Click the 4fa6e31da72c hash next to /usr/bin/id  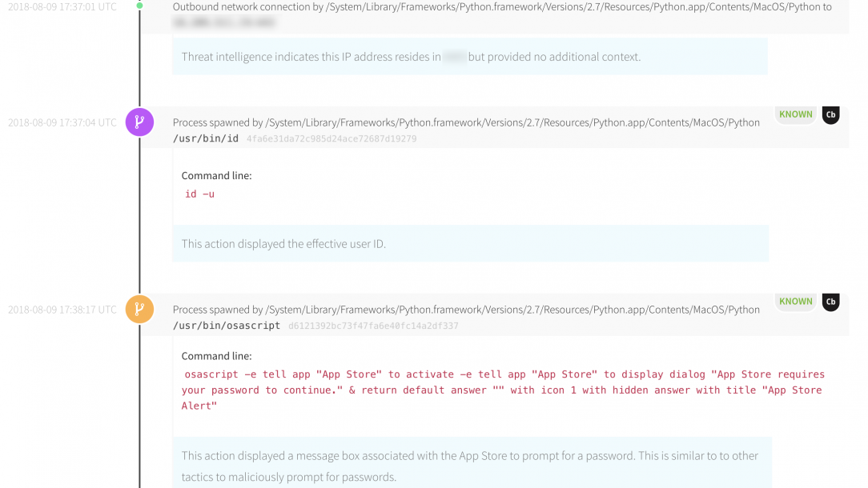tap(332, 139)
